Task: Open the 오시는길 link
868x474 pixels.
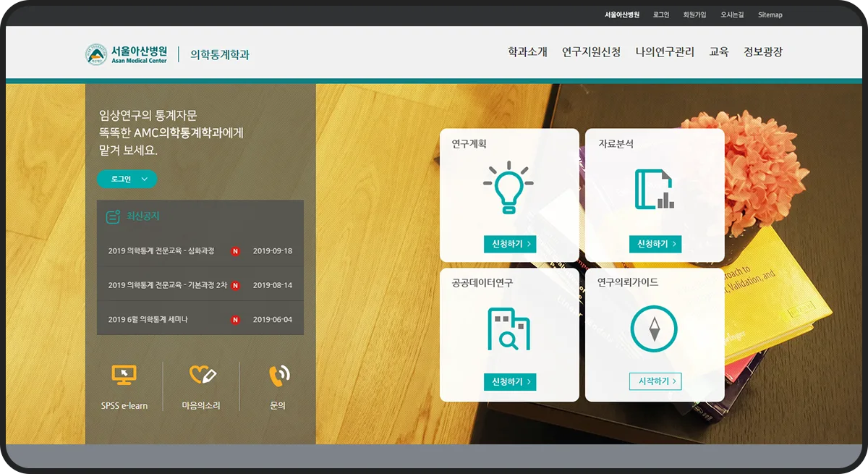Action: click(x=732, y=14)
